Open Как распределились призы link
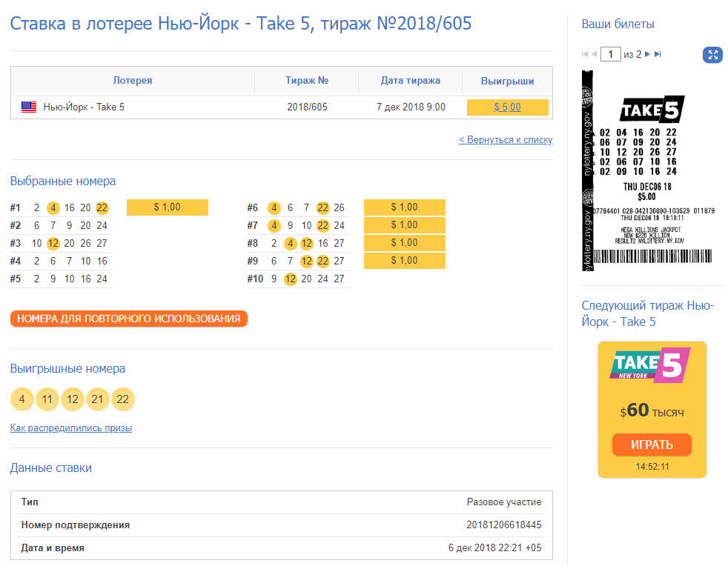Viewport: 728px width, 566px height. (70, 427)
